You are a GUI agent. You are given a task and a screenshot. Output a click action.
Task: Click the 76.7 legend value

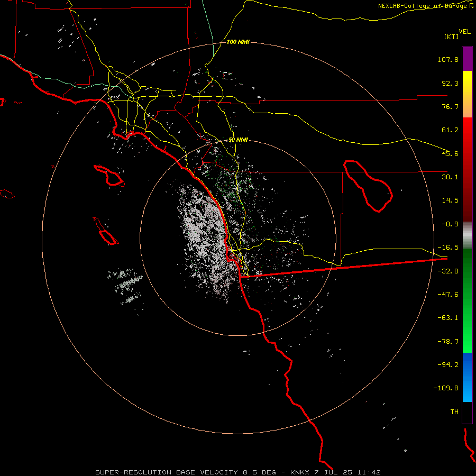pyautogui.click(x=450, y=106)
